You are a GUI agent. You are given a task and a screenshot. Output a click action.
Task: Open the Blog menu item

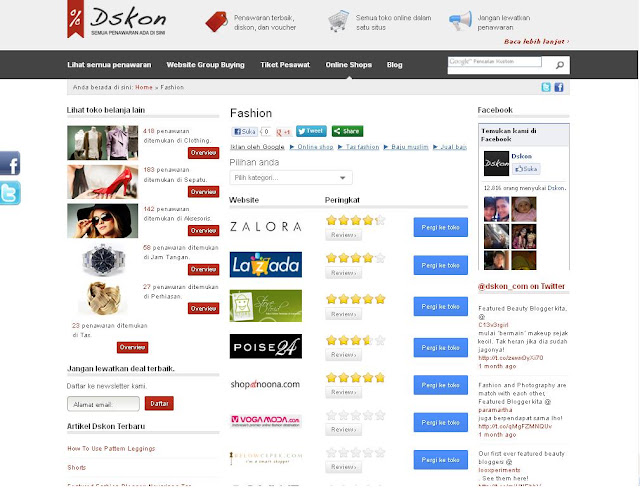[x=395, y=65]
